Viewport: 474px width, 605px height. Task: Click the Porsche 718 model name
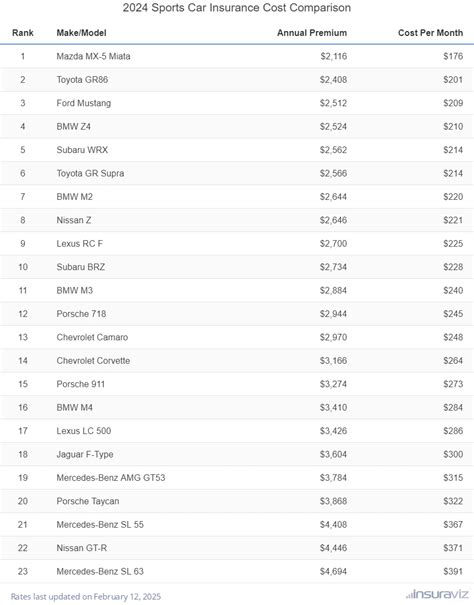(81, 314)
